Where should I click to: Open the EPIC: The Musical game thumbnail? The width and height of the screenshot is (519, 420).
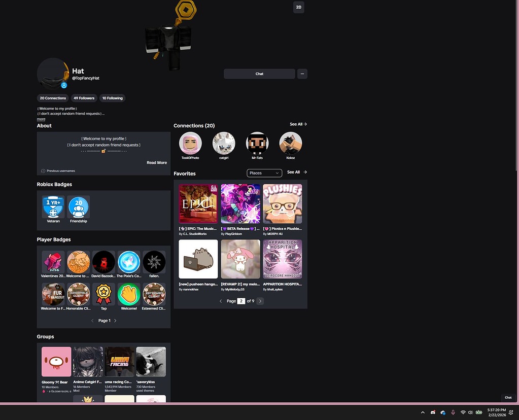(198, 204)
